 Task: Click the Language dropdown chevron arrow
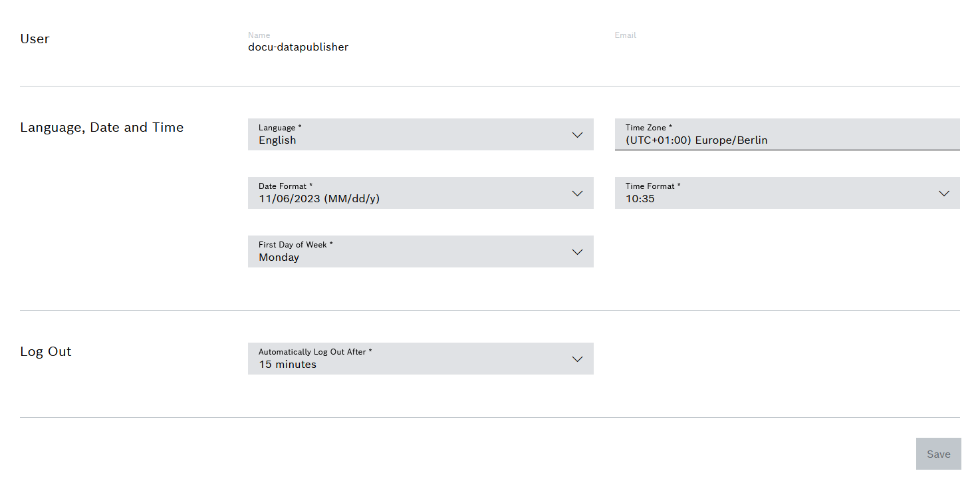[577, 135]
